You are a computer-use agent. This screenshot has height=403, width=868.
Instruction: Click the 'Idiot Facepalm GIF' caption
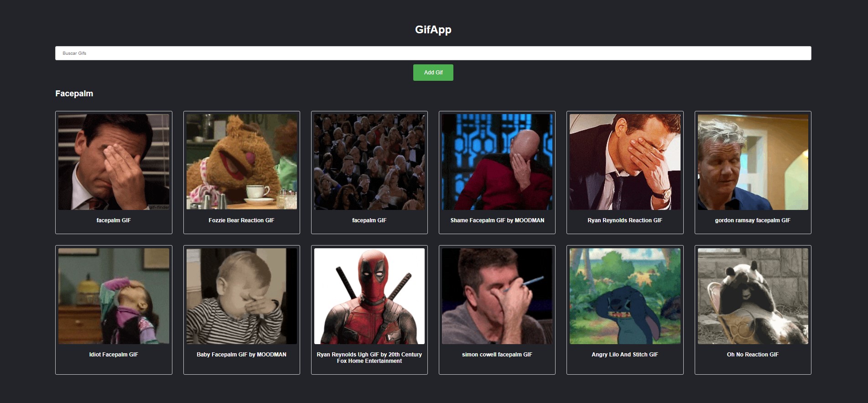click(x=114, y=355)
